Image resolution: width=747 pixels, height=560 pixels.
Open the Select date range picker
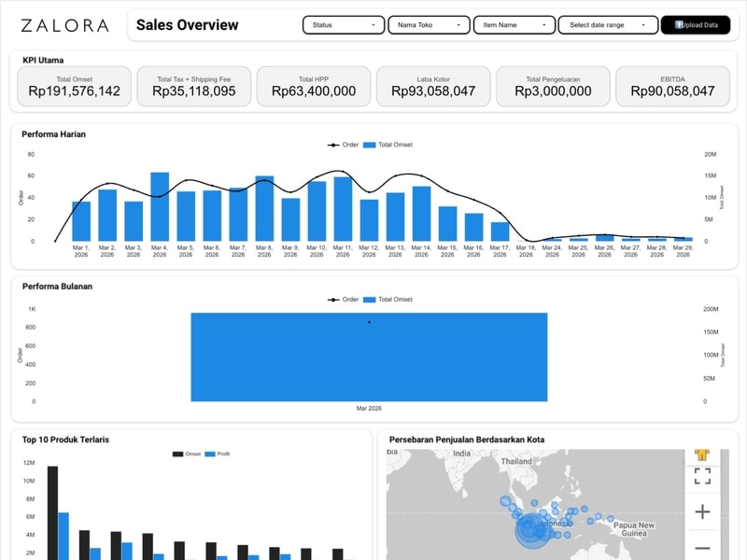click(x=606, y=25)
